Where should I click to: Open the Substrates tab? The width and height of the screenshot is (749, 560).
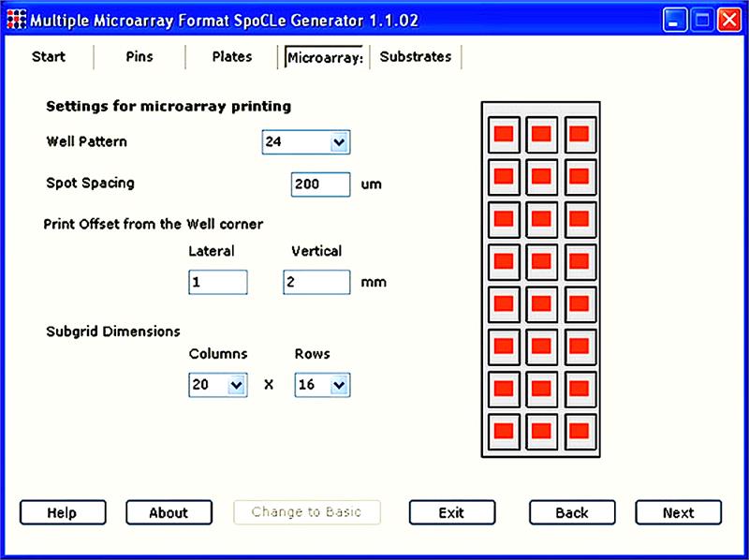pos(416,57)
